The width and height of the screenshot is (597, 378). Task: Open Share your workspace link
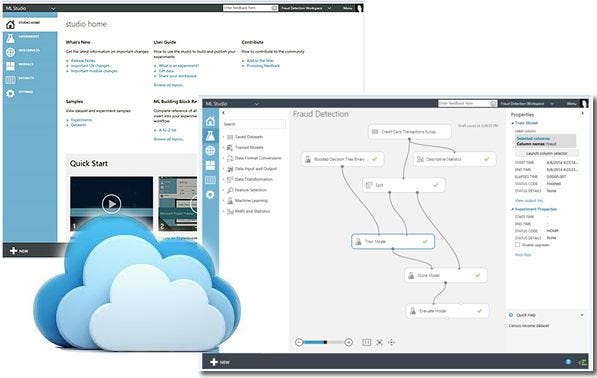pyautogui.click(x=177, y=76)
